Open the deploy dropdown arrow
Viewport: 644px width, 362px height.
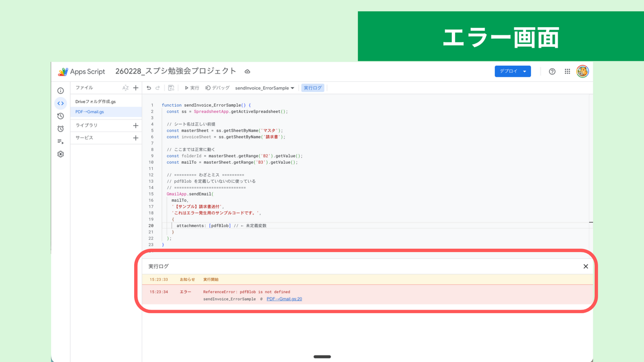(x=525, y=71)
